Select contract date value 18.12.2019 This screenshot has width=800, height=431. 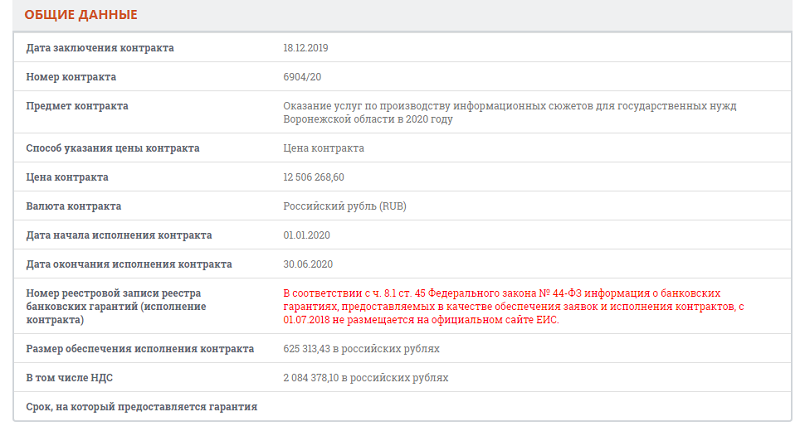click(306, 48)
